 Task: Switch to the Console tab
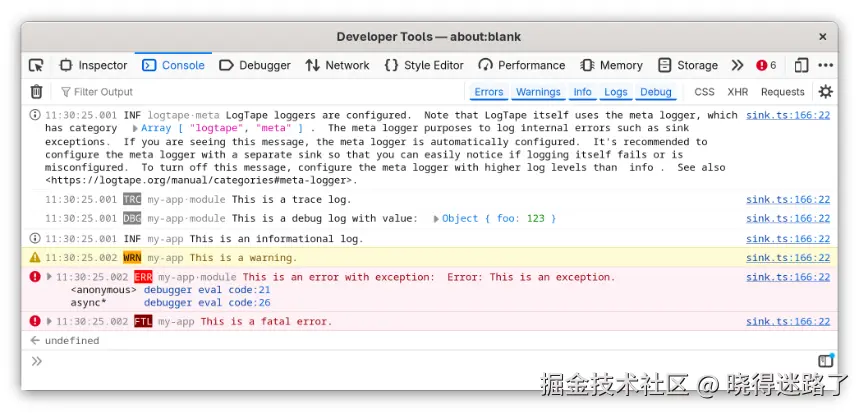coord(173,65)
